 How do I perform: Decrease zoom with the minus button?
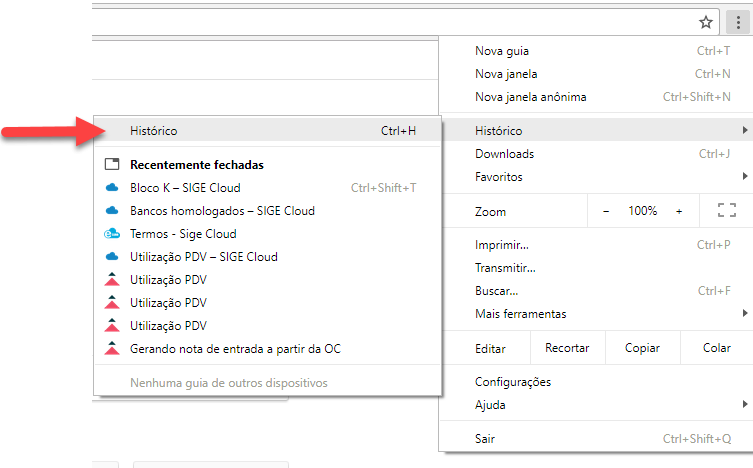[606, 211]
